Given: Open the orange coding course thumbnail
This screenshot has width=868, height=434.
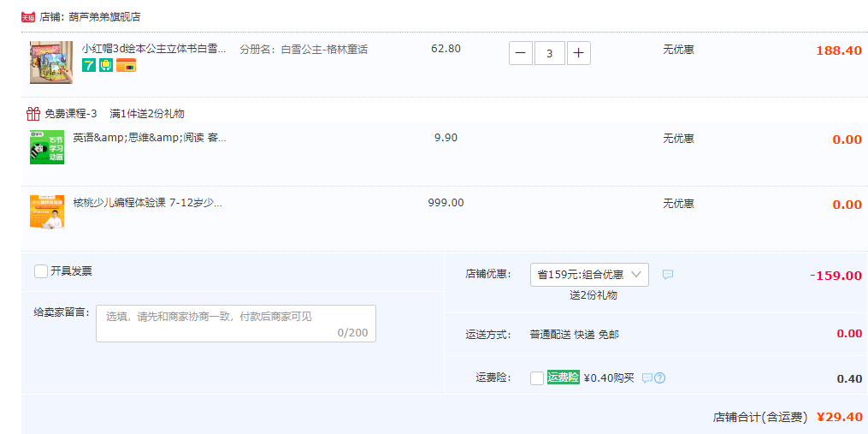Looking at the screenshot, I should pos(47,211).
